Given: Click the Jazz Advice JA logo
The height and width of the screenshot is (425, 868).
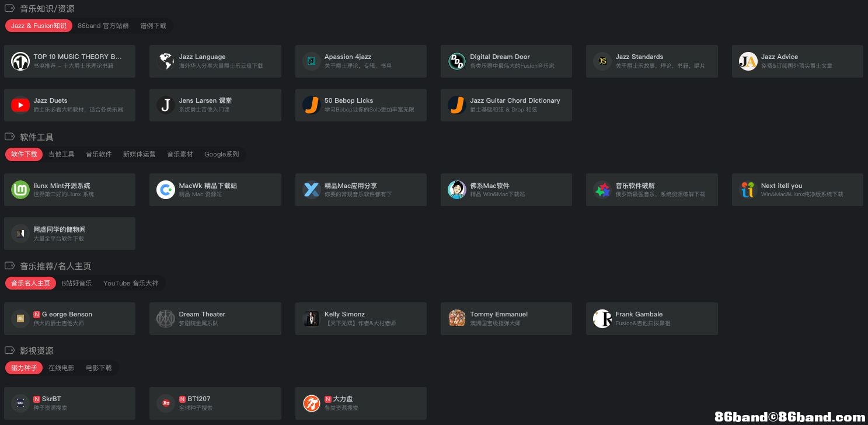Looking at the screenshot, I should pyautogui.click(x=748, y=61).
